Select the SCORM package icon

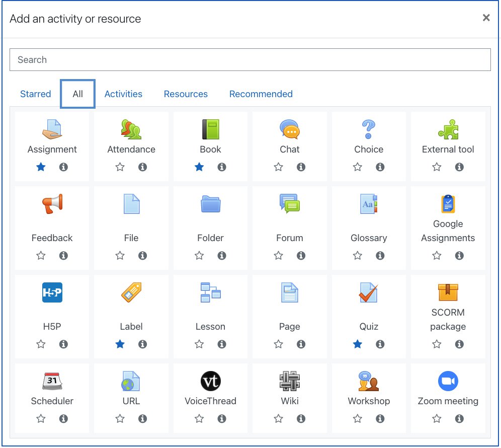(x=448, y=292)
